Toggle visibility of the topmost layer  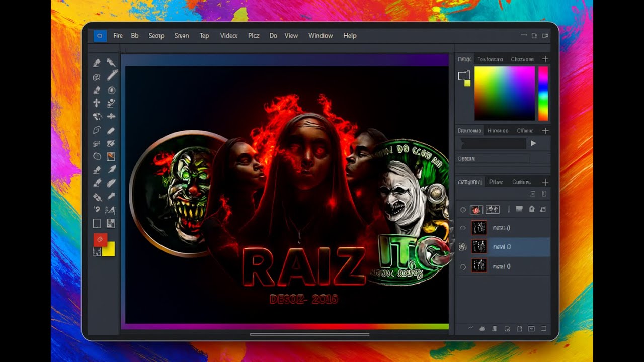coord(463,228)
